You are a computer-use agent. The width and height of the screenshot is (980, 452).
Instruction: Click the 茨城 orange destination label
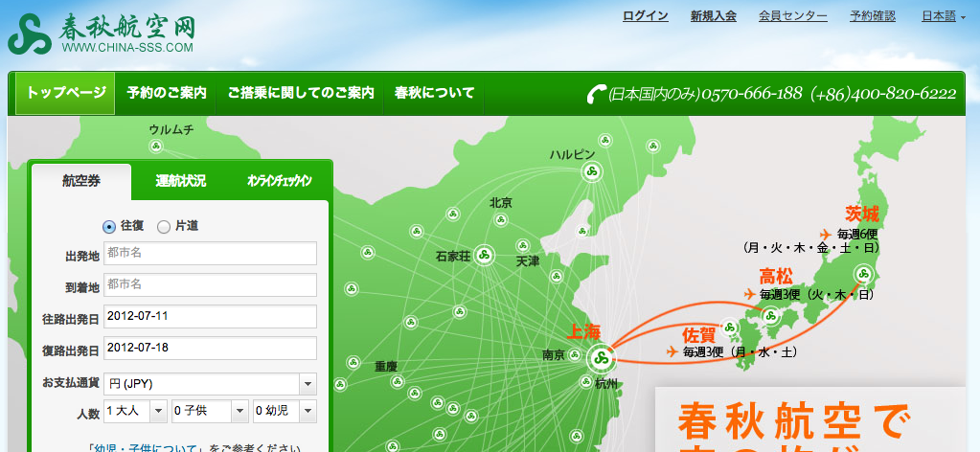coord(862,215)
